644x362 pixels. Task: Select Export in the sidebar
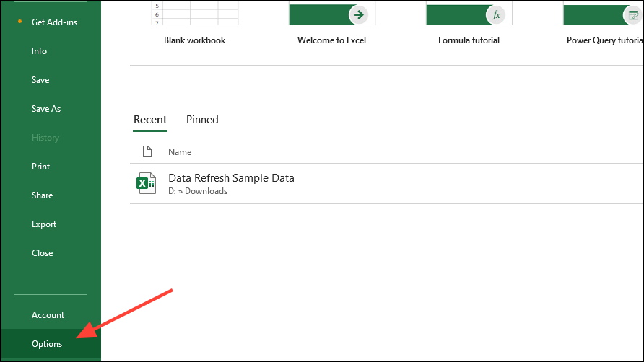[44, 224]
